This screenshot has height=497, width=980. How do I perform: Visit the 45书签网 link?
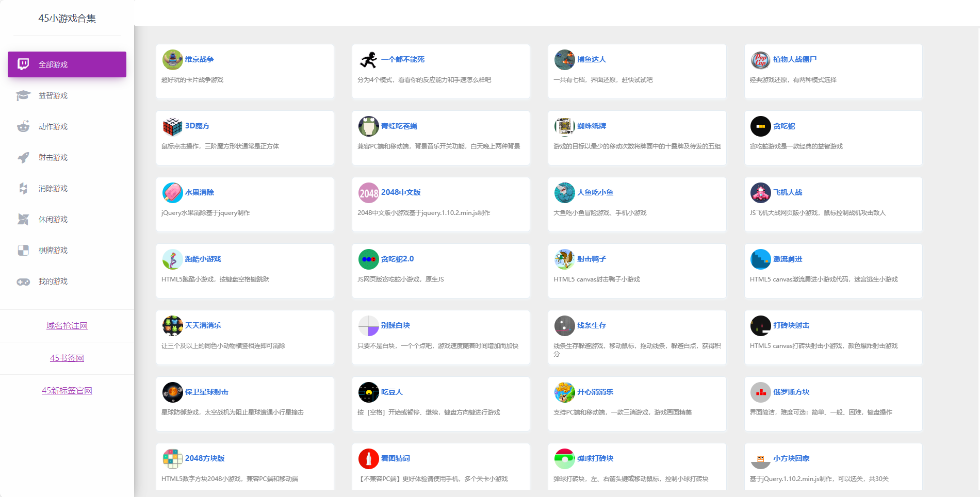tap(67, 358)
